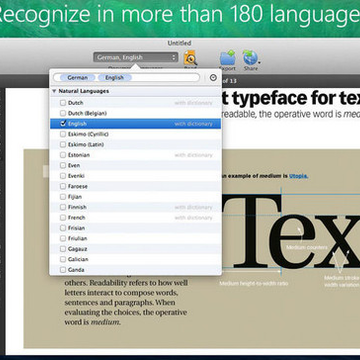Click the Friulian language name
The image size is (360, 360).
(x=77, y=238)
